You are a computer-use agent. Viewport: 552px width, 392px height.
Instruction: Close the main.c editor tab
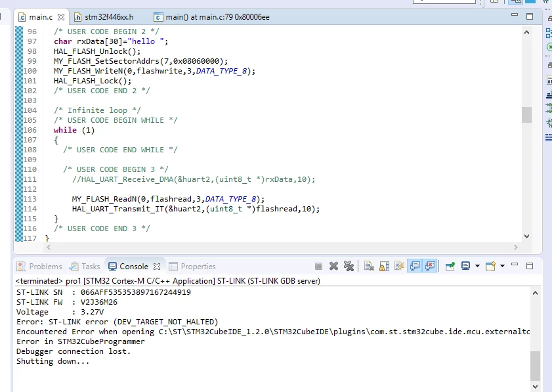61,17
